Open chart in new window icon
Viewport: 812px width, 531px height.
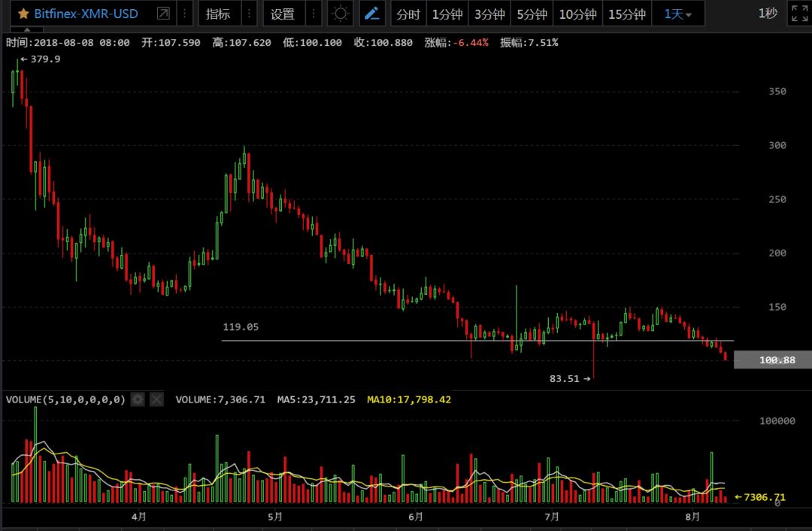(x=163, y=14)
